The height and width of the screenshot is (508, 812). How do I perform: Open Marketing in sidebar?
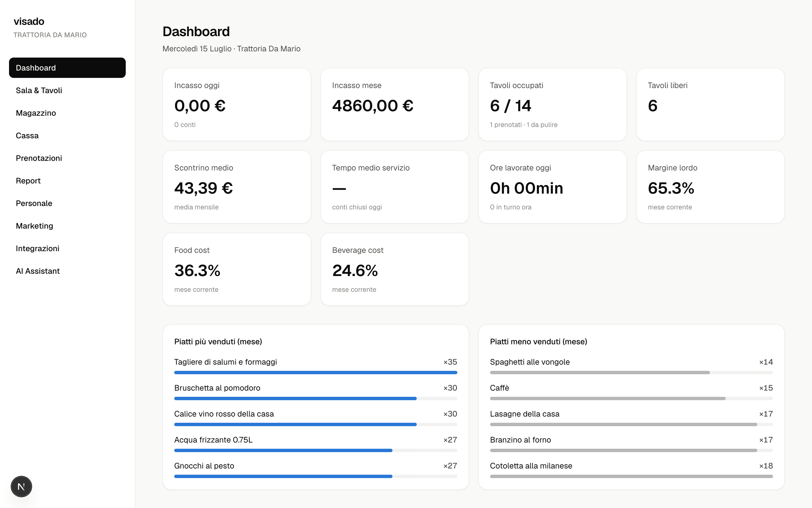point(67,226)
